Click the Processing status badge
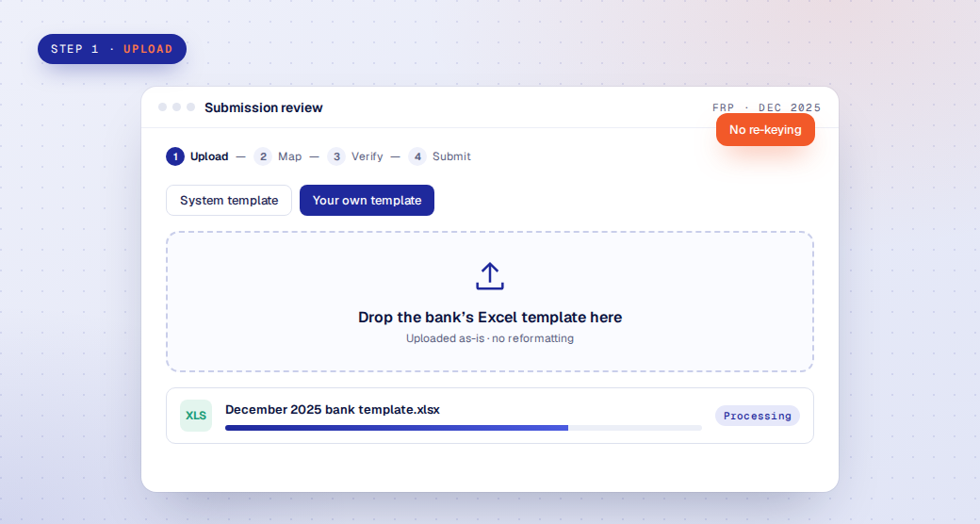This screenshot has height=524, width=980. tap(757, 416)
